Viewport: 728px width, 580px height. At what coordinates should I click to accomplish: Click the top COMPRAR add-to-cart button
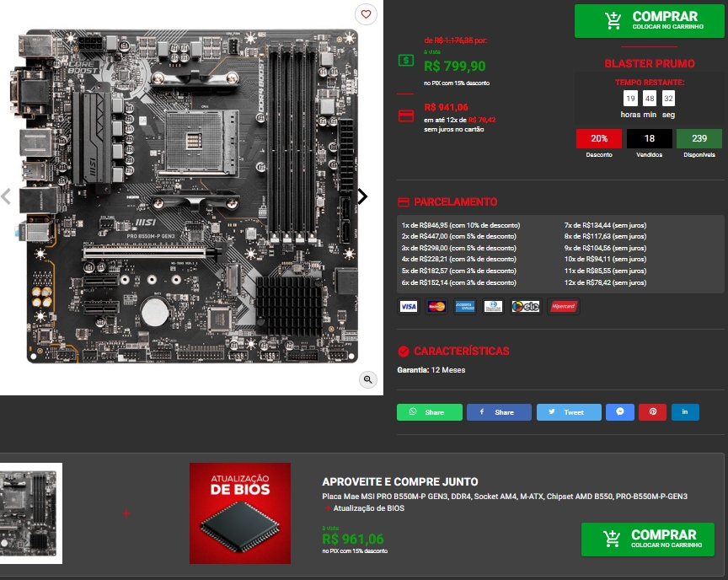click(x=649, y=21)
